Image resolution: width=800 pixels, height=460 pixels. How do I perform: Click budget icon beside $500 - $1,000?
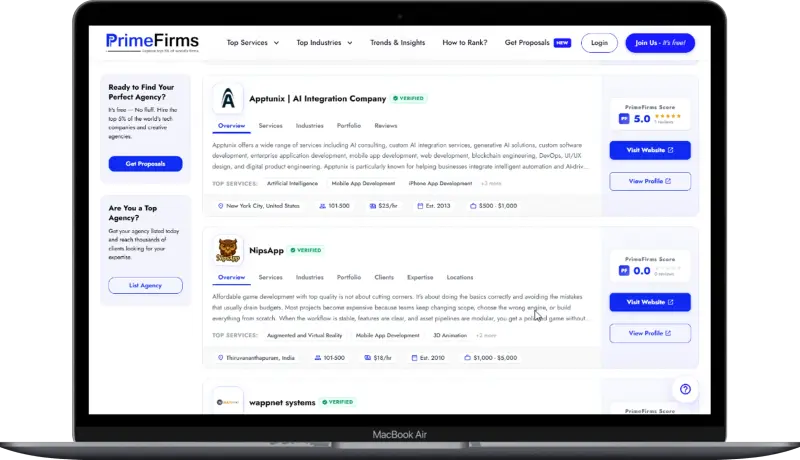coord(473,206)
